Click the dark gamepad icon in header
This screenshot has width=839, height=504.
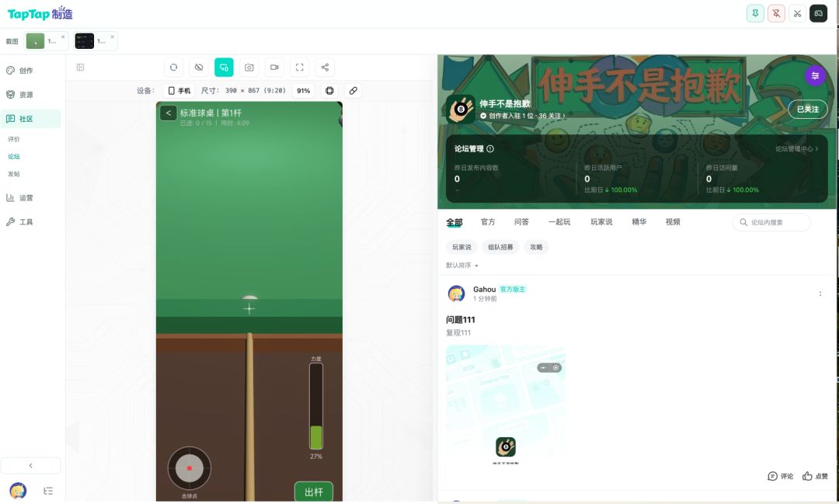tap(818, 13)
